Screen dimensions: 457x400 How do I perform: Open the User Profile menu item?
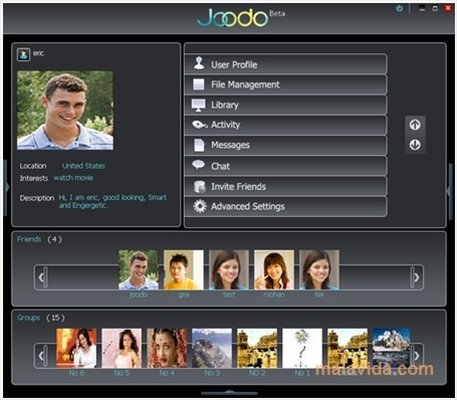286,64
